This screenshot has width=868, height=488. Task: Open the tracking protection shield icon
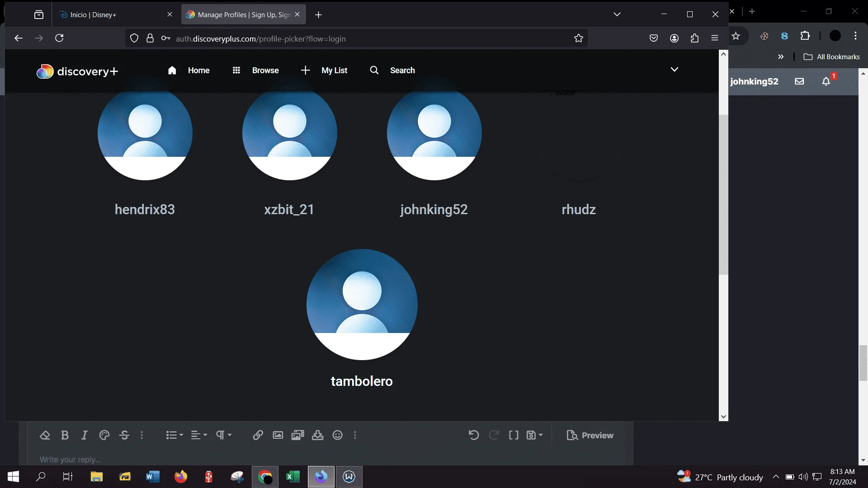(x=134, y=38)
